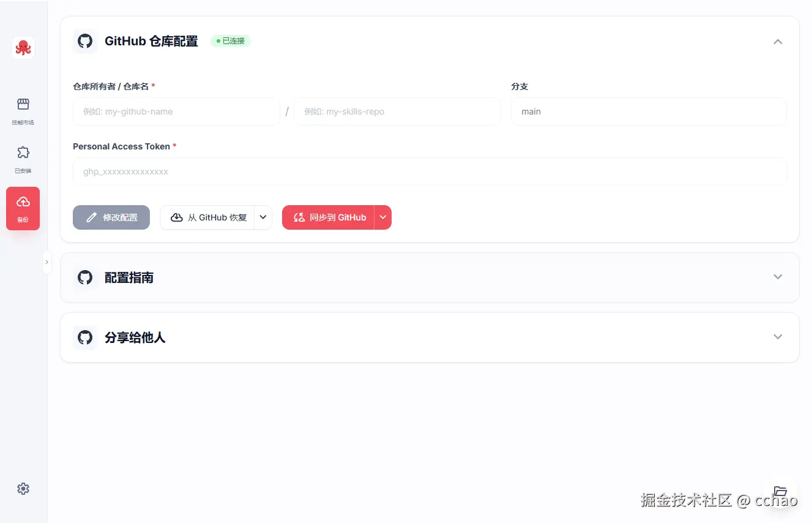
Task: Click the 从 GitHub 恢复 restore button
Action: pyautogui.click(x=207, y=217)
